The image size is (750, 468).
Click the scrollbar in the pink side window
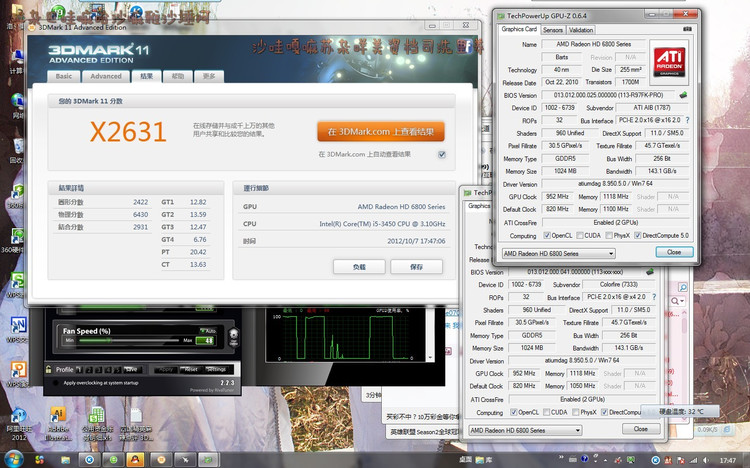684,325
